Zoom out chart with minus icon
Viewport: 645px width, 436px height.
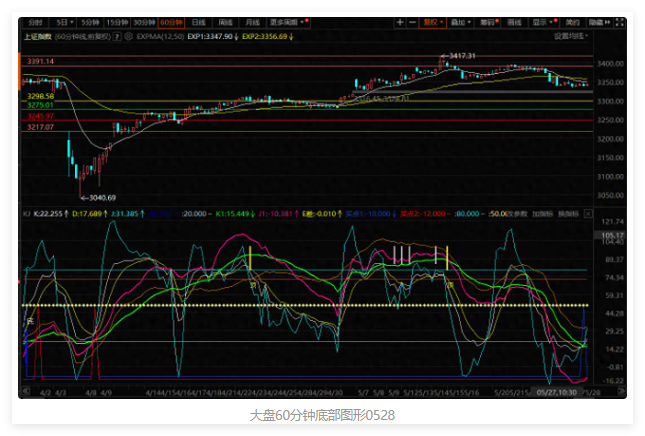tap(412, 22)
